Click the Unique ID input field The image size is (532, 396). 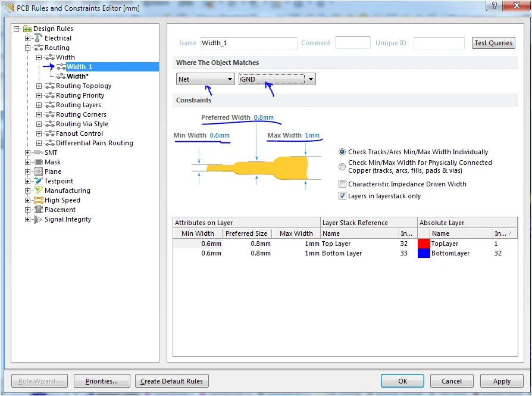click(x=439, y=43)
